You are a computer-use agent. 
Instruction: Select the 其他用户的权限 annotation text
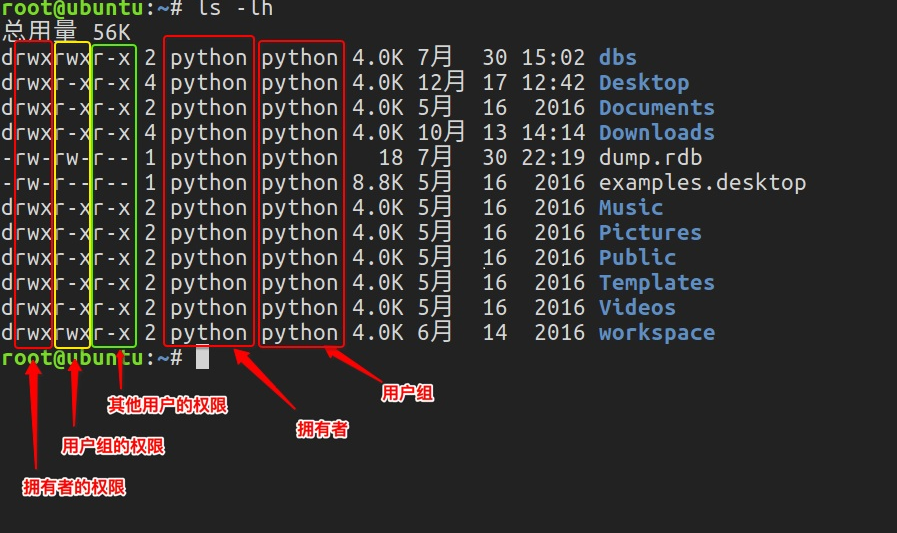168,405
